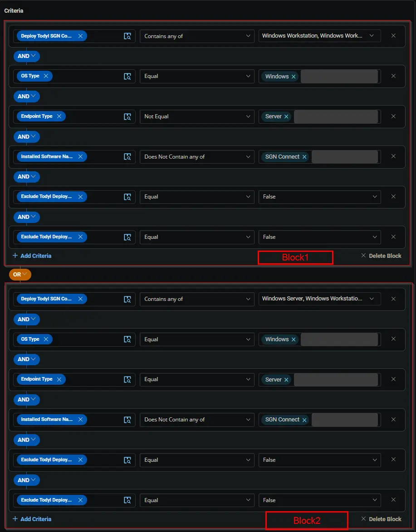Click Delete Block for Block2
Viewport: 416px width, 532px height.
(381, 519)
